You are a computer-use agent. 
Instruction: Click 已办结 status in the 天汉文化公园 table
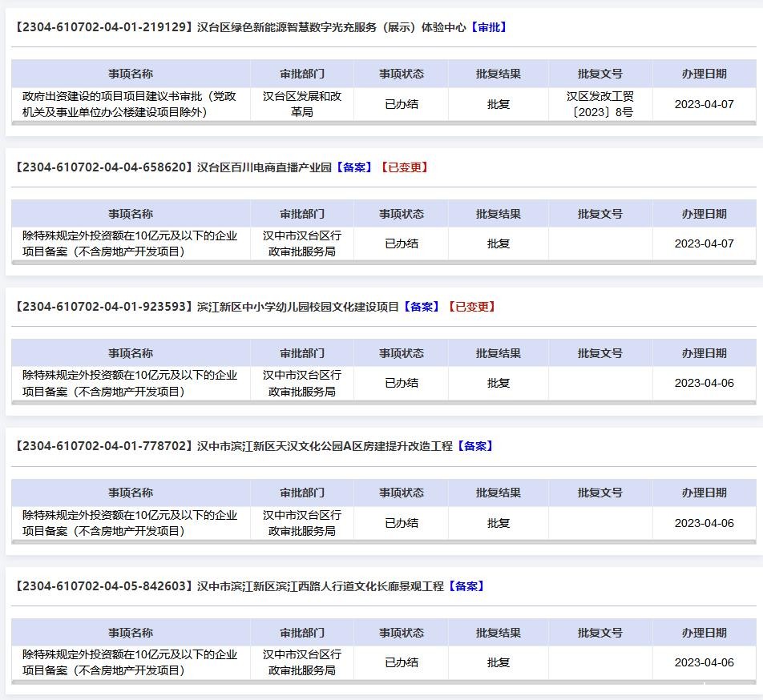coord(402,523)
